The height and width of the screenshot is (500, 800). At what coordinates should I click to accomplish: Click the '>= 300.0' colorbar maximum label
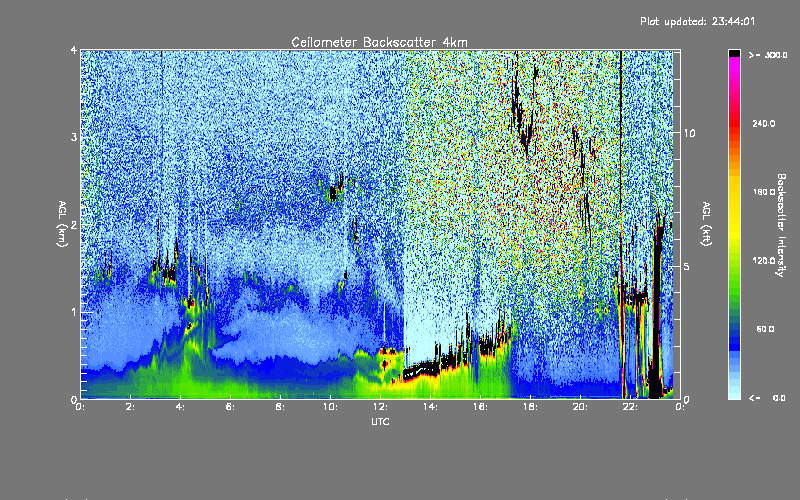click(768, 55)
